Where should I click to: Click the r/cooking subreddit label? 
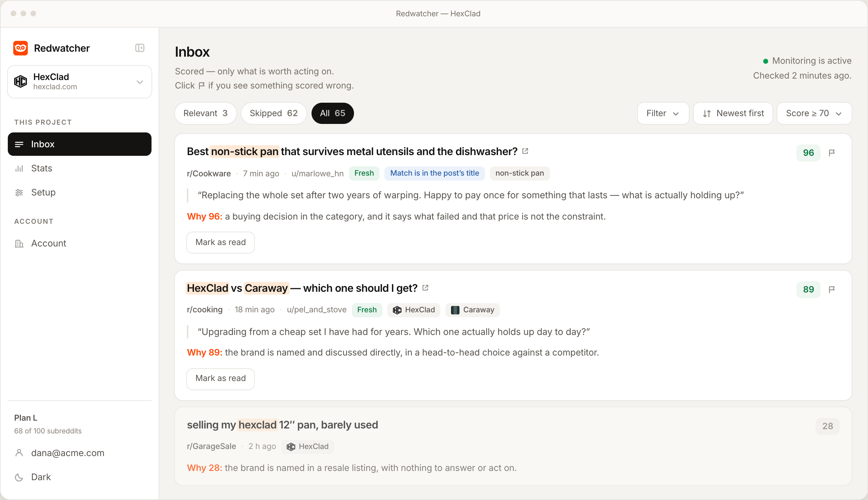click(205, 310)
